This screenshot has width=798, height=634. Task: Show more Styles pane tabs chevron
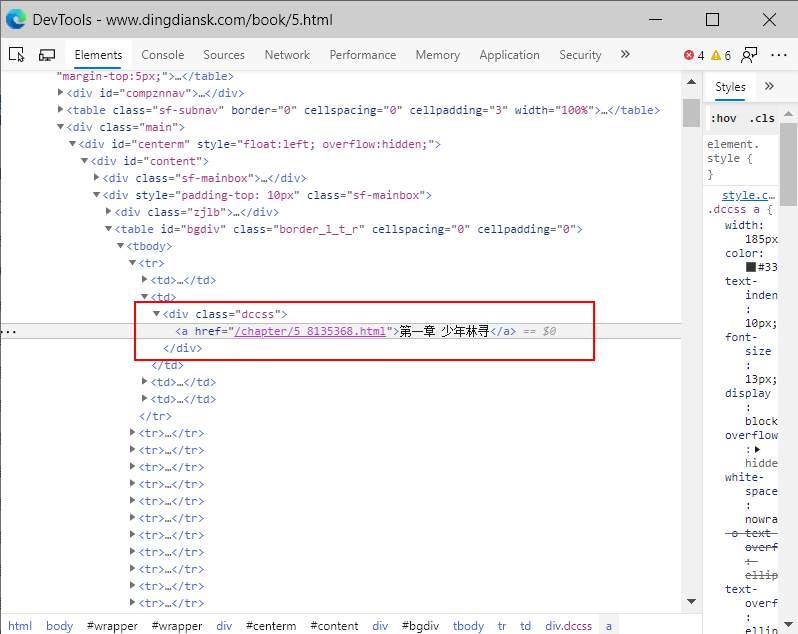pyautogui.click(x=769, y=86)
